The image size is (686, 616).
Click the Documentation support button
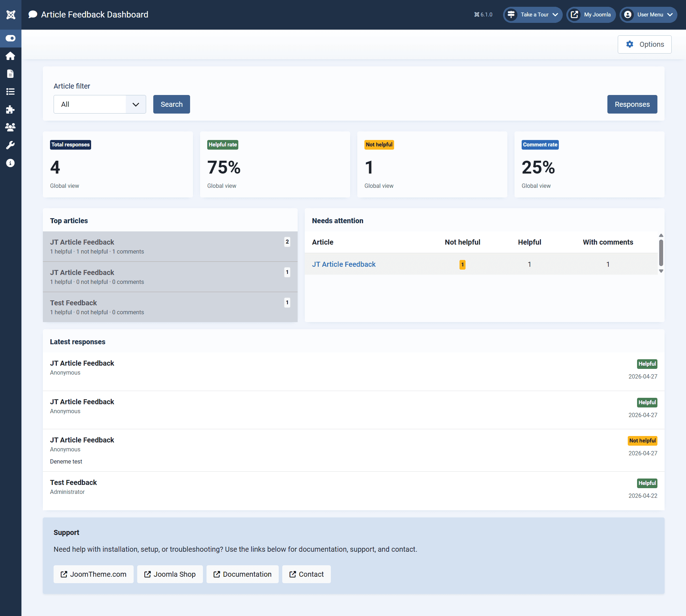point(242,574)
